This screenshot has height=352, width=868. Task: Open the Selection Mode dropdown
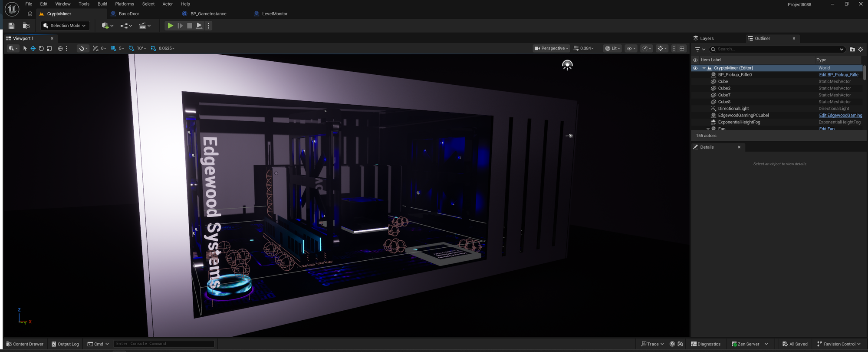tap(65, 26)
